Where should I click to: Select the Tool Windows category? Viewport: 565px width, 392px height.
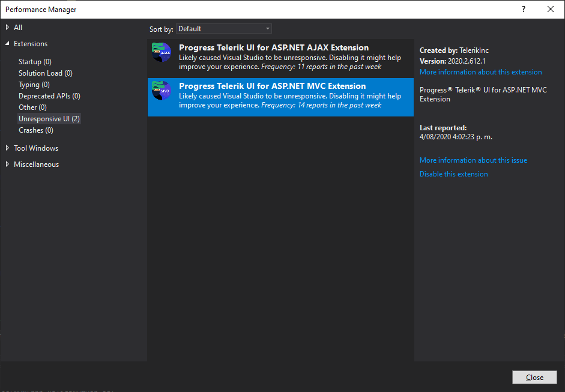point(36,148)
